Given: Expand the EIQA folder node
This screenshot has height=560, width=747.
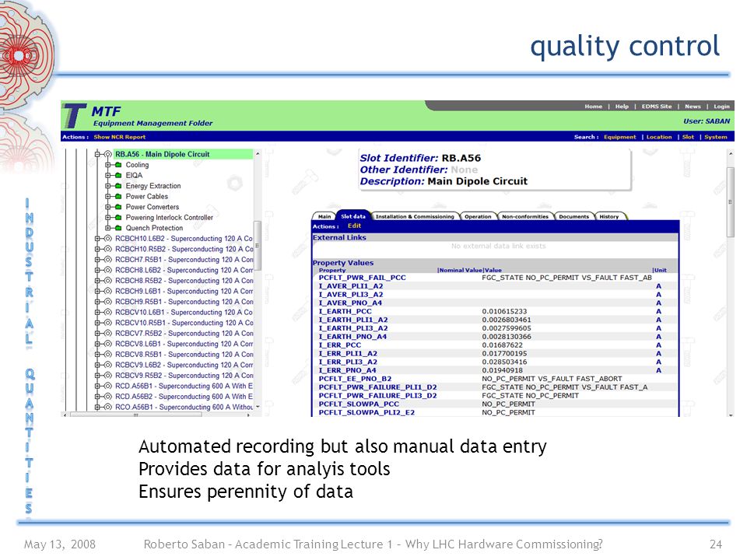Looking at the screenshot, I should coord(107,175).
